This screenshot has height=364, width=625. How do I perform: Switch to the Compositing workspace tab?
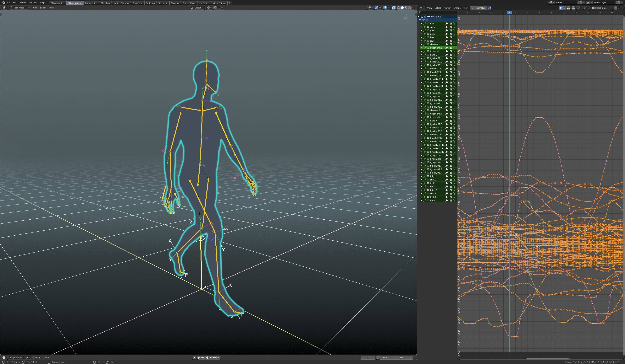tap(91, 3)
